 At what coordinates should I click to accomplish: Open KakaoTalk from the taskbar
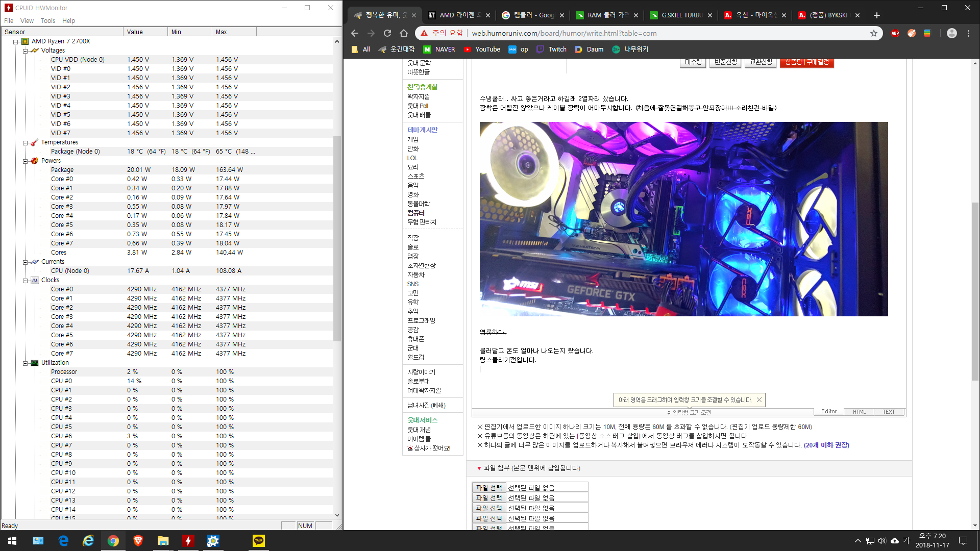(x=259, y=541)
